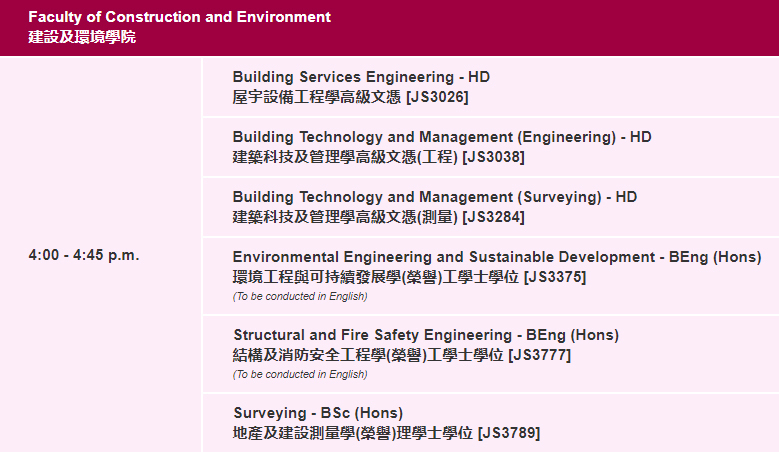This screenshot has height=452, width=779.
Task: Click the JS3026 programme code
Action: pos(437,97)
